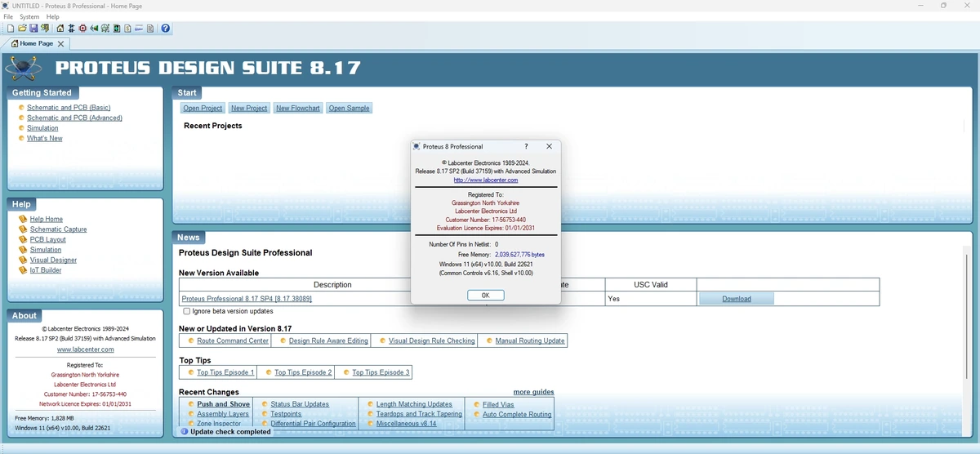Open the Bill of Materials dollar icon

(127, 28)
